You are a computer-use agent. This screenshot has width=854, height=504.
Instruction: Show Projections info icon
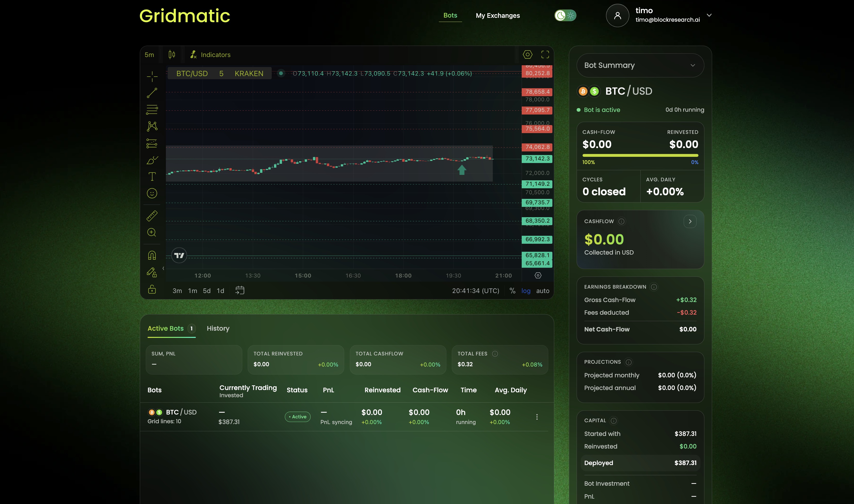[x=629, y=362]
